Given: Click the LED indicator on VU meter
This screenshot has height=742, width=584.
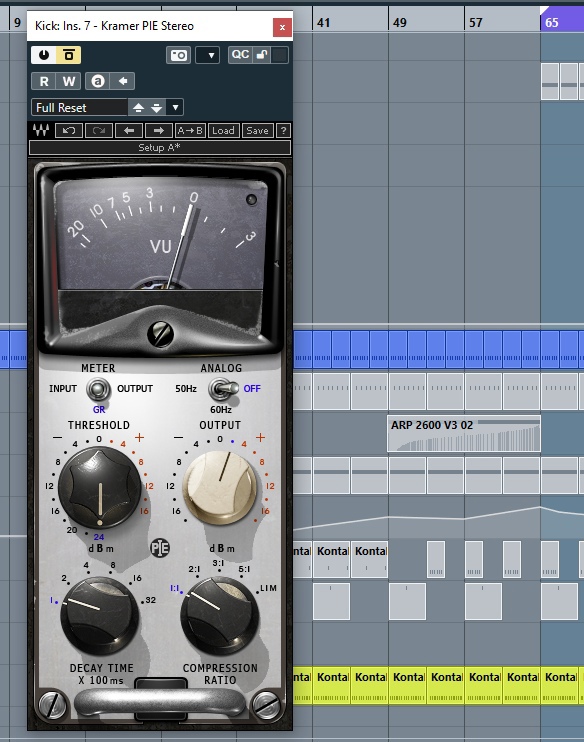Looking at the screenshot, I should (x=251, y=200).
